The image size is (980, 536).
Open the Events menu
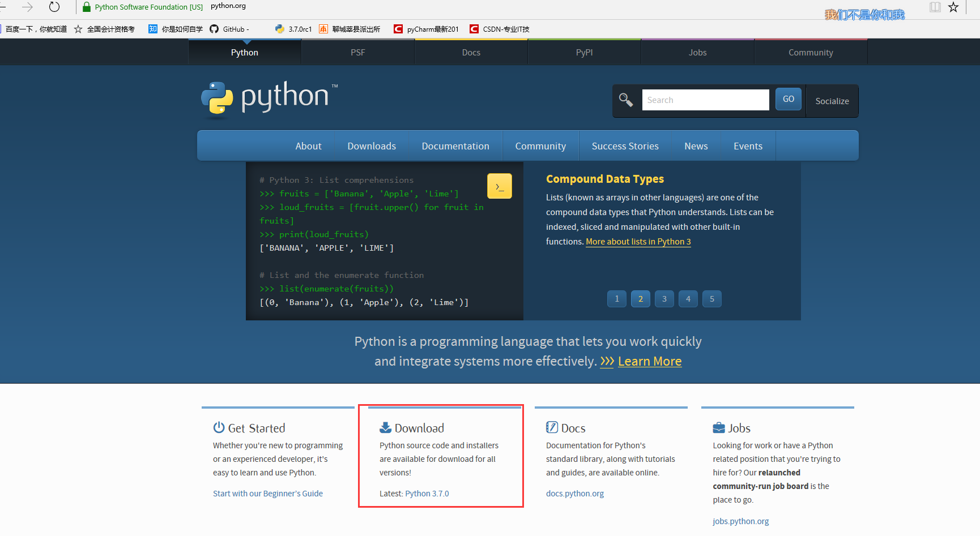click(x=748, y=146)
